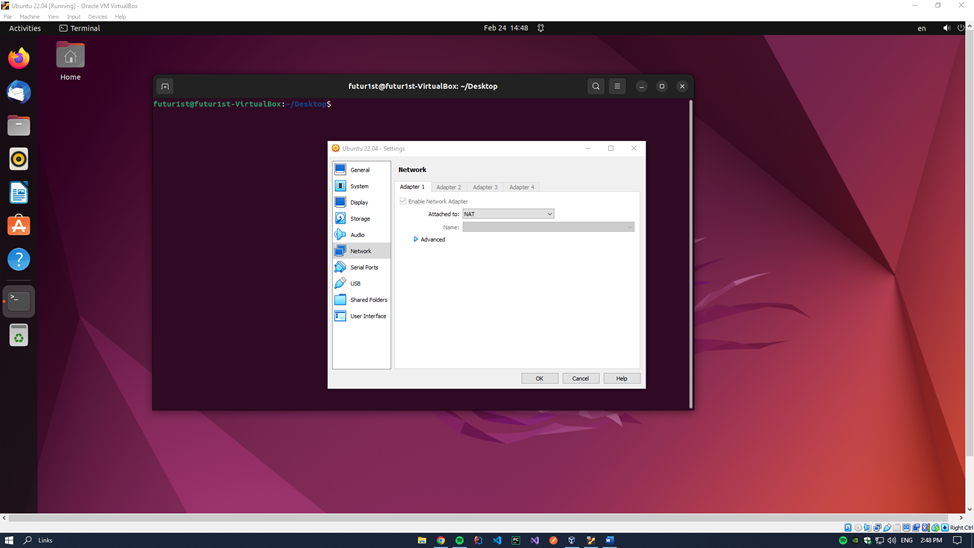Open the VirtualBox Input menu
Screen dimensions: 974x548
(73, 17)
